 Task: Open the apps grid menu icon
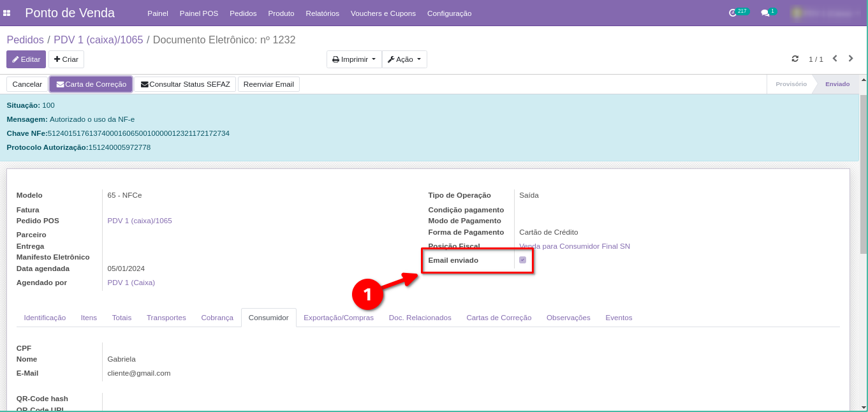7,13
